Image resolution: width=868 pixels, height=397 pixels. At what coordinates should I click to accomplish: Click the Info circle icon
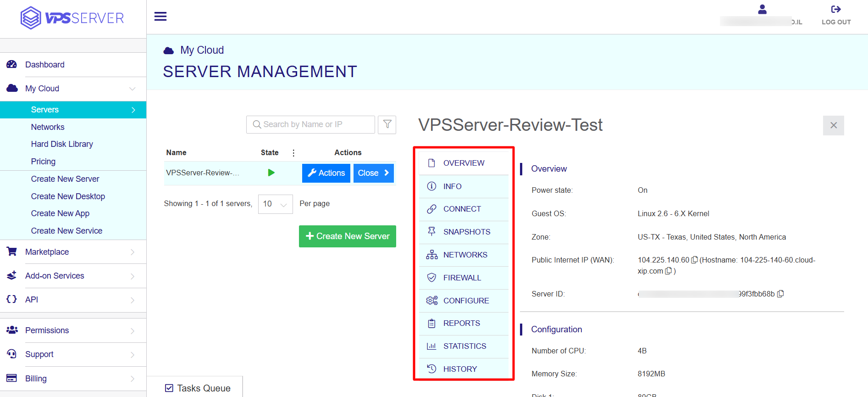tap(431, 186)
